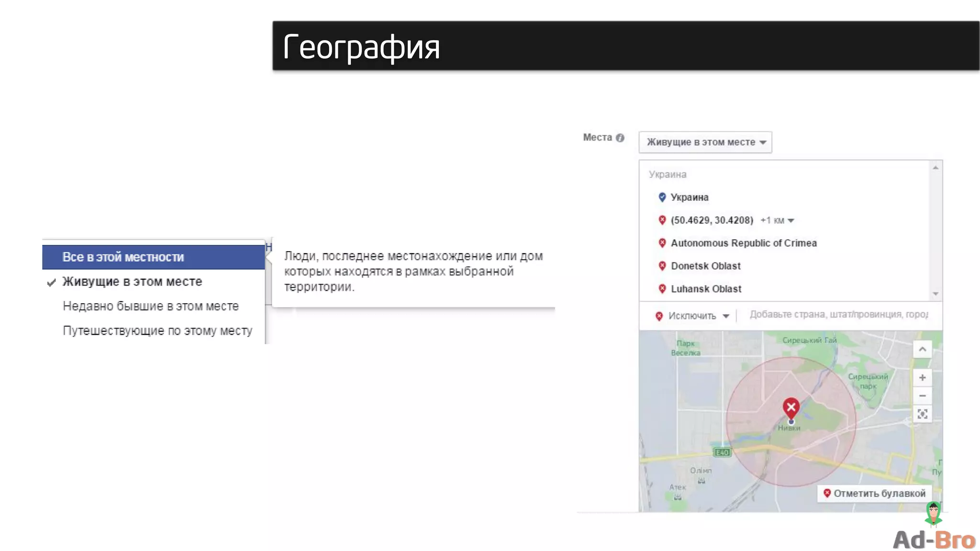Select Autonomous Republic of Crimea entry
980x551 pixels.
[x=744, y=243]
